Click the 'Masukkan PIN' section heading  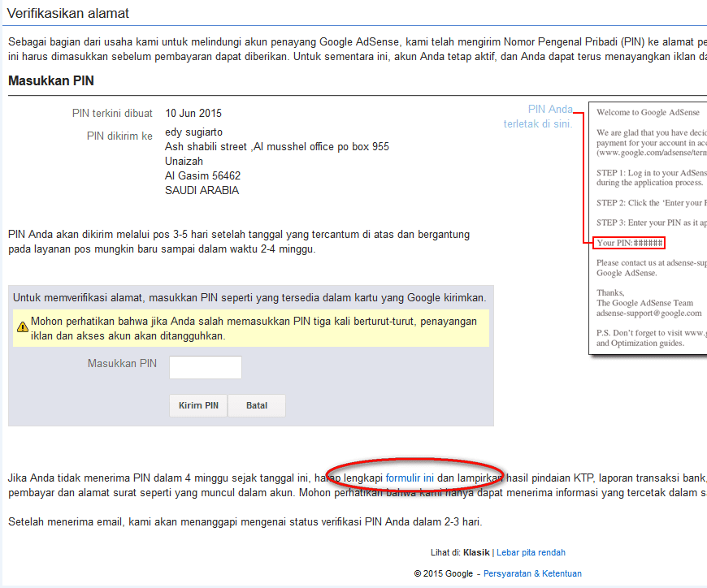click(51, 80)
